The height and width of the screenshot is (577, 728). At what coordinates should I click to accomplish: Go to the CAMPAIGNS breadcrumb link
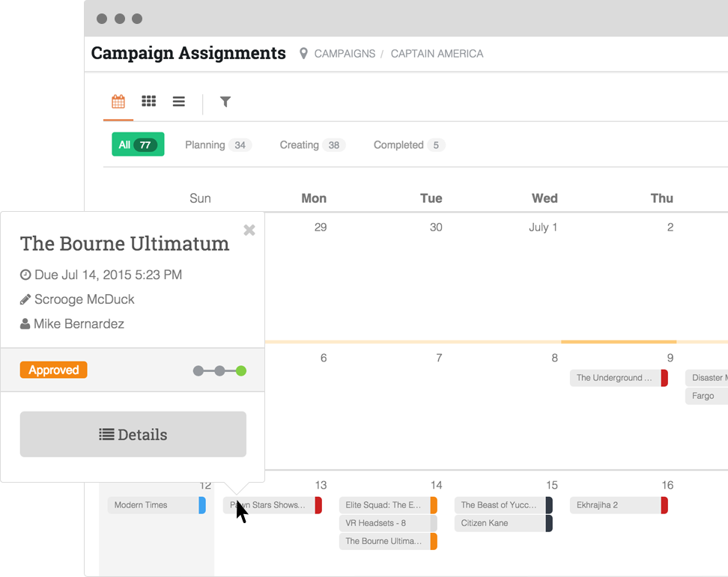(345, 54)
